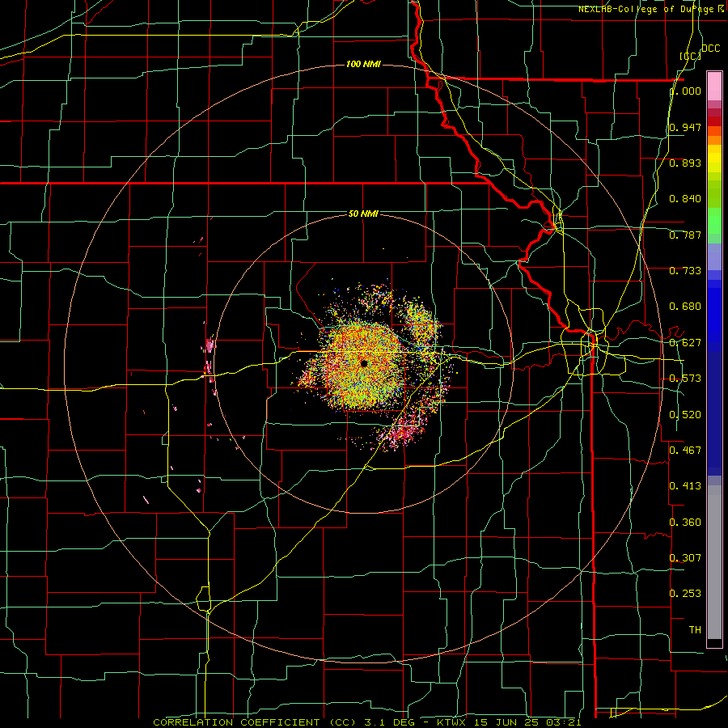This screenshot has width=728, height=728.
Task: Click the TH legend label
Action: click(695, 630)
